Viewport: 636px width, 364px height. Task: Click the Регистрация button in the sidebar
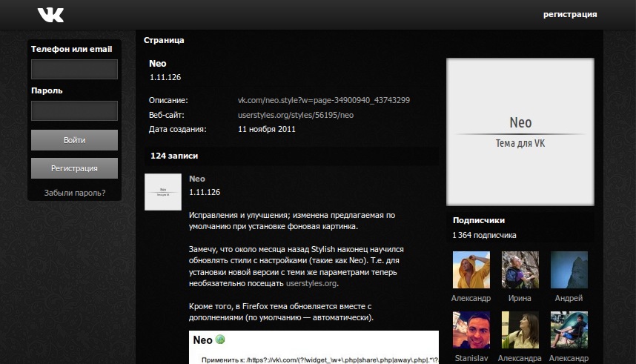click(x=74, y=168)
